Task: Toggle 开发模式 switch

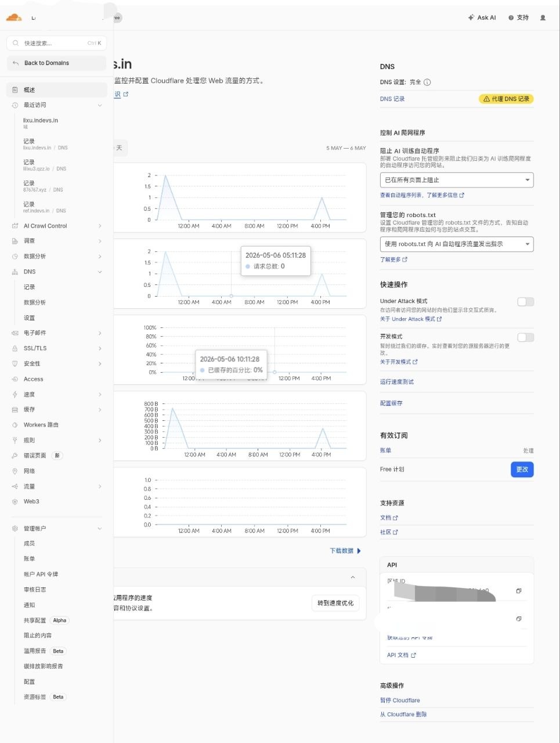Action: point(525,337)
